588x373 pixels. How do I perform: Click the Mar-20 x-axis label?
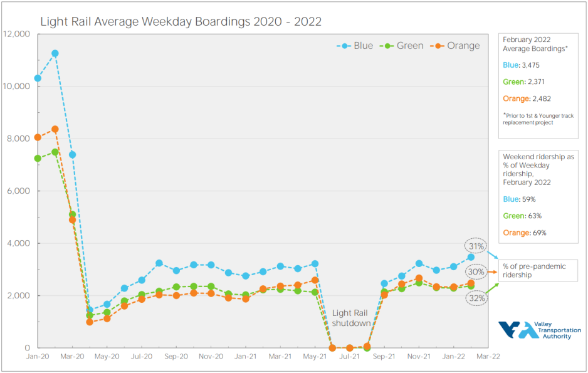pos(72,356)
